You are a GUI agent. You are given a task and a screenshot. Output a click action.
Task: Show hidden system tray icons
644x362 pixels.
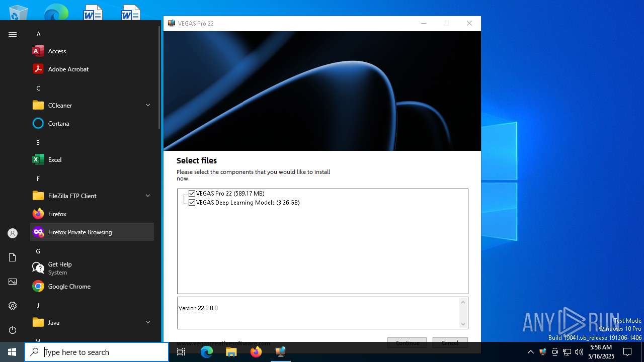(x=530, y=352)
